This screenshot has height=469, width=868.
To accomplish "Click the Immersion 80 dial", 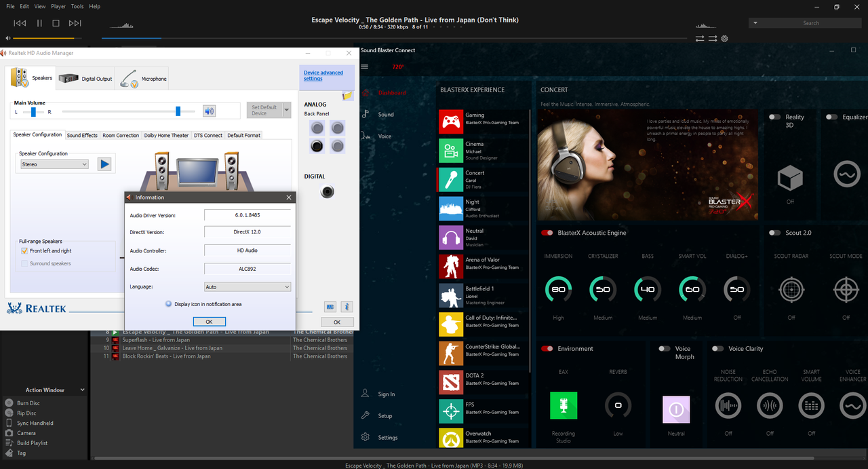I will pyautogui.click(x=558, y=289).
